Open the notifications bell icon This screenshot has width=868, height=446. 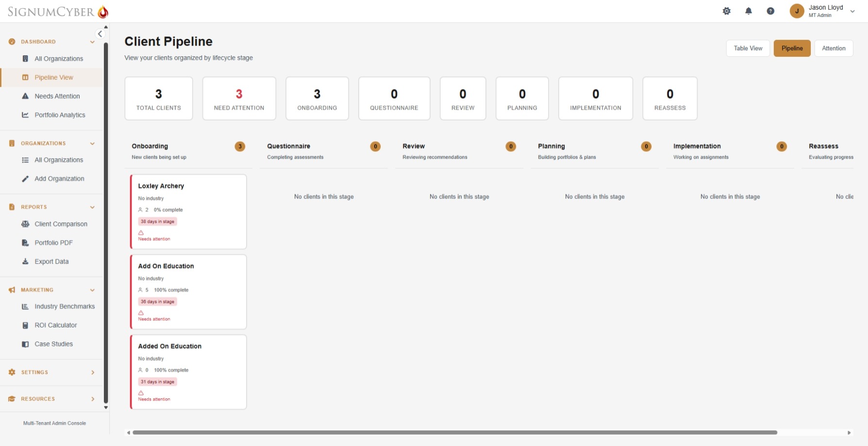click(749, 11)
